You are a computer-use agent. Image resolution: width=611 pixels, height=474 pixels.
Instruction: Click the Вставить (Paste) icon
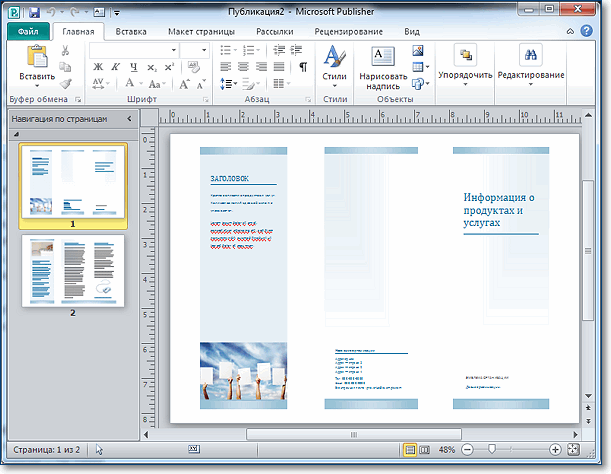(37, 58)
